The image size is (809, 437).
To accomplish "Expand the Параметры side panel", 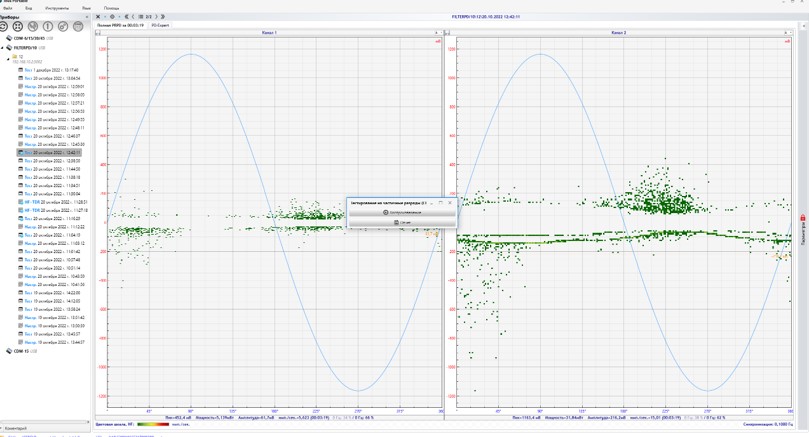I will click(x=803, y=232).
